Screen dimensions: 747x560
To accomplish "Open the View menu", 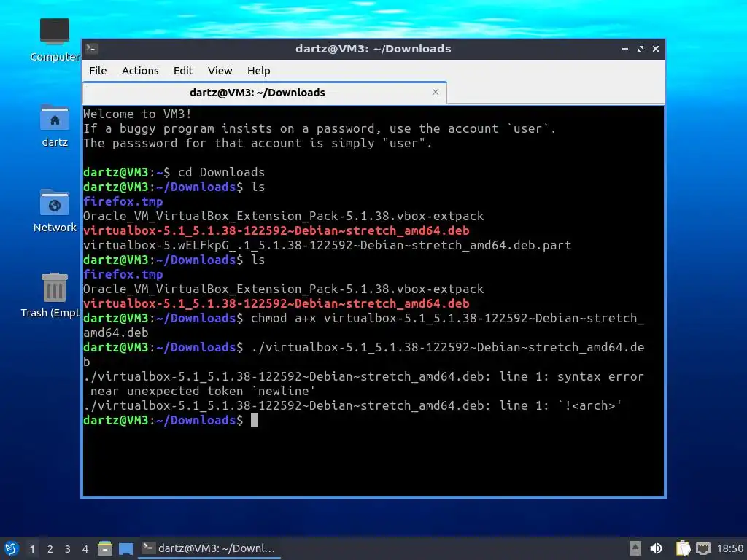I will tap(220, 71).
